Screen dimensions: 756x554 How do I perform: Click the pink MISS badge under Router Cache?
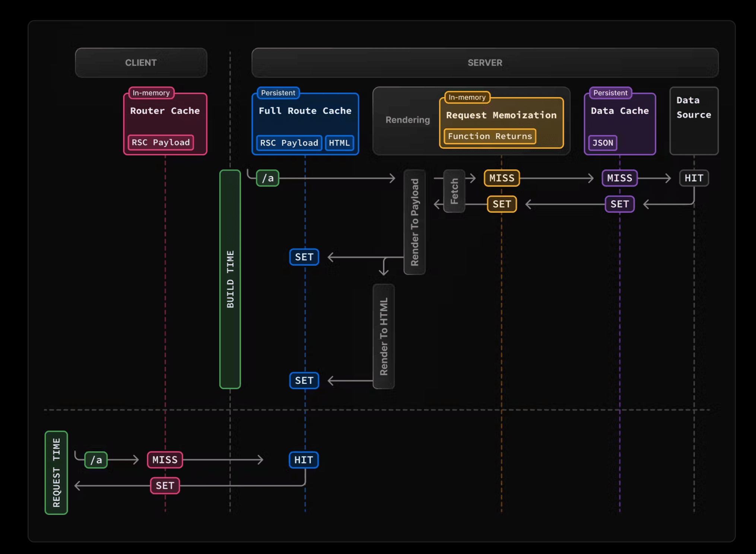165,460
